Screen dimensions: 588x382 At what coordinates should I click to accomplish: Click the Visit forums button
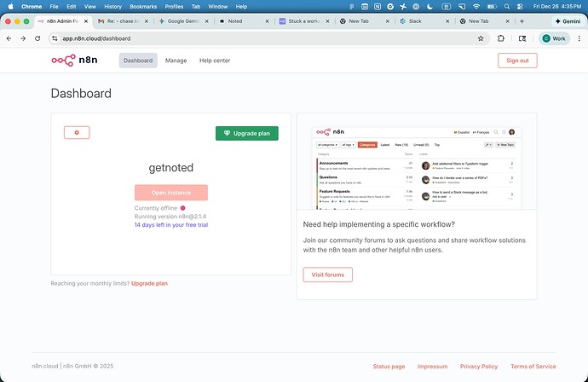(327, 275)
